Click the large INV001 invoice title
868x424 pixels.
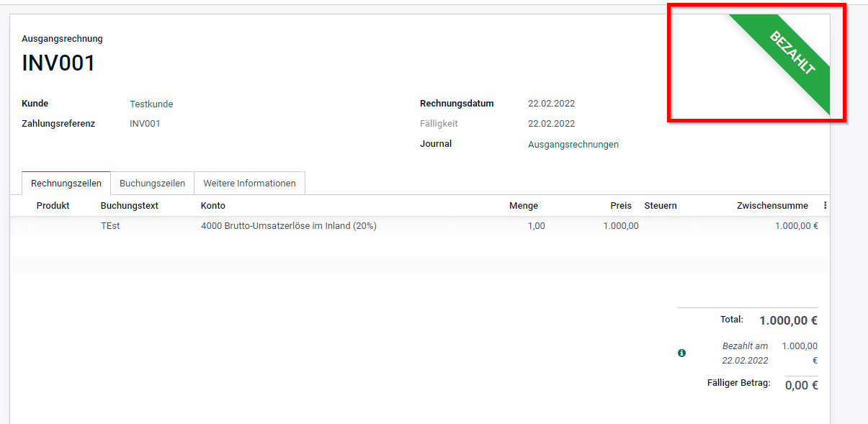coord(59,63)
